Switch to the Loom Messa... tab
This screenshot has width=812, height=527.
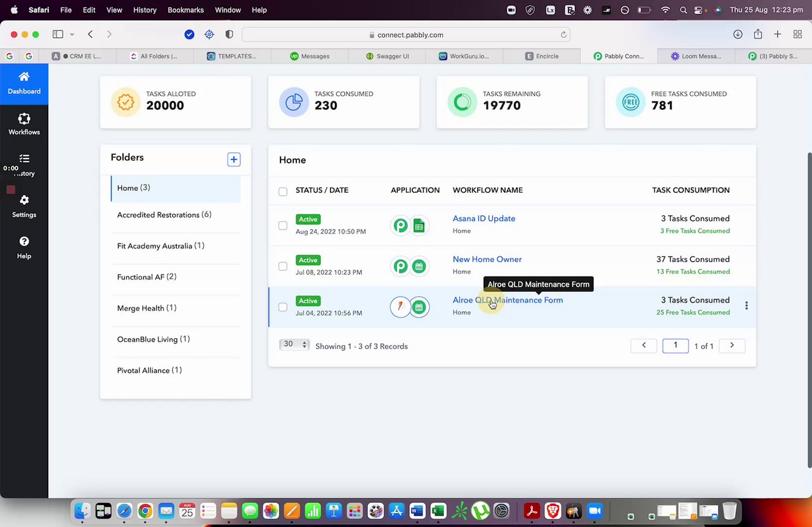(x=696, y=56)
